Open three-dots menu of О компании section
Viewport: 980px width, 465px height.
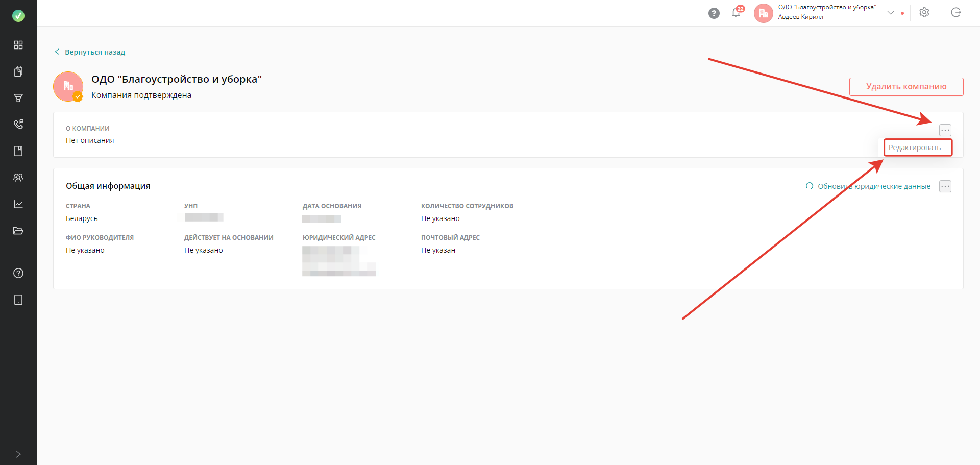945,130
